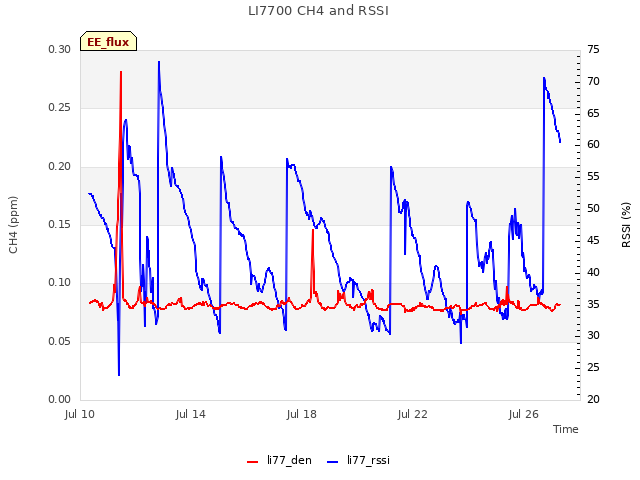Click the Jul 10 x-axis tick label
The image size is (640, 480).
click(80, 414)
